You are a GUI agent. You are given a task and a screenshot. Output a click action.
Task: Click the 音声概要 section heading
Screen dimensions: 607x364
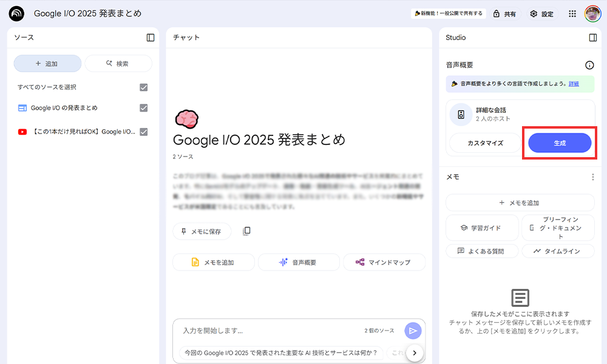point(459,65)
